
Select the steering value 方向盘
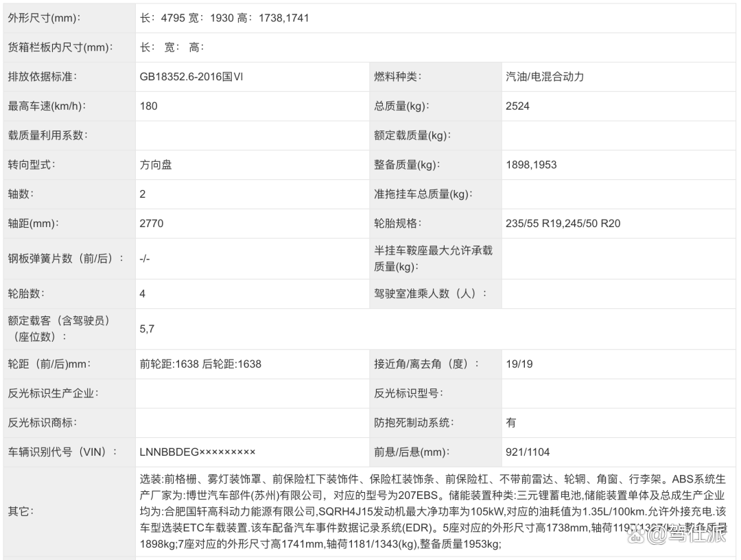point(156,165)
